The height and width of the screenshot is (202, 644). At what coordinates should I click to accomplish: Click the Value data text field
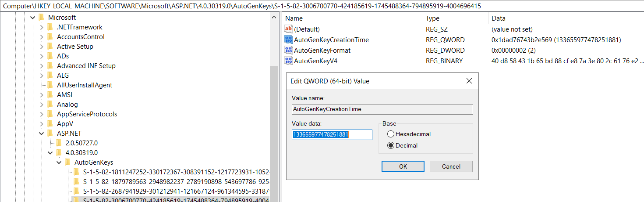point(332,135)
